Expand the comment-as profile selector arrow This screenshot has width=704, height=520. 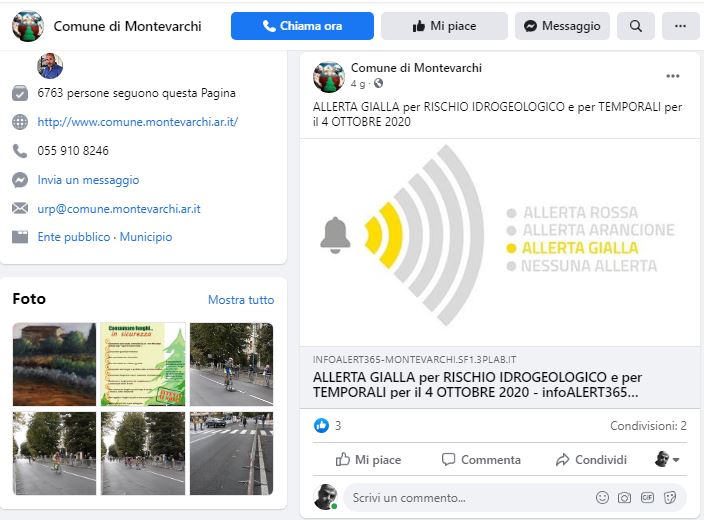[x=667, y=459]
